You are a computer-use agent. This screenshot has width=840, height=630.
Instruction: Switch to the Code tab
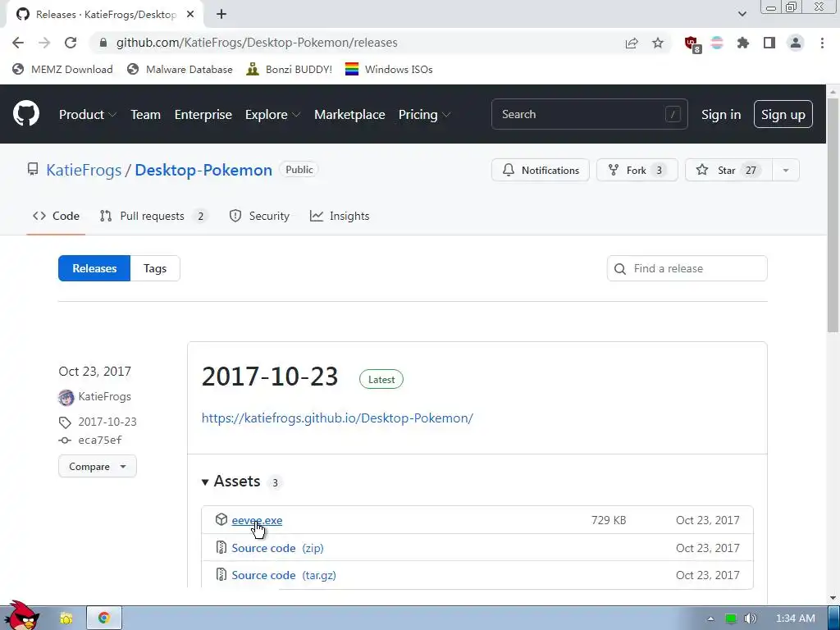click(x=56, y=216)
